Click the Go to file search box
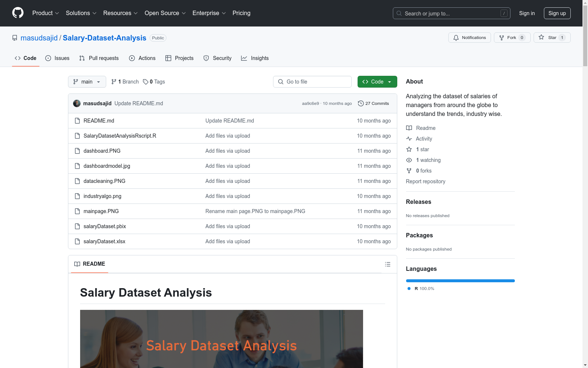Viewport: 588px width, 368px height. click(312, 82)
